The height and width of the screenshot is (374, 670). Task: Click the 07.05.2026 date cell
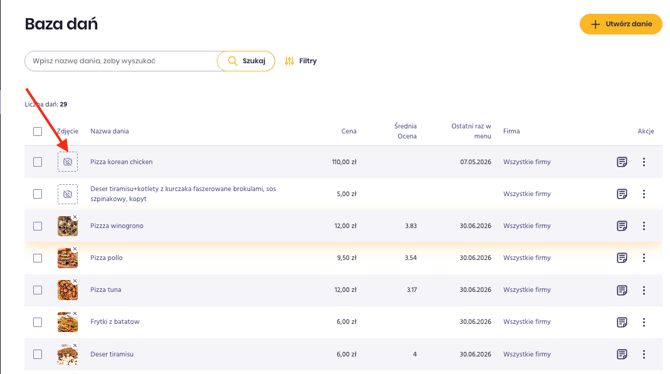coord(476,162)
